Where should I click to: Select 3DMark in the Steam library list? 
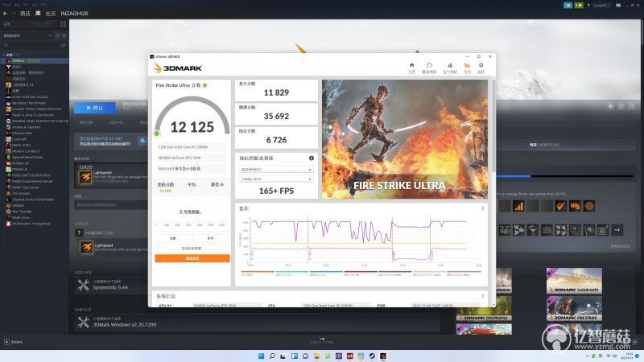point(35,61)
